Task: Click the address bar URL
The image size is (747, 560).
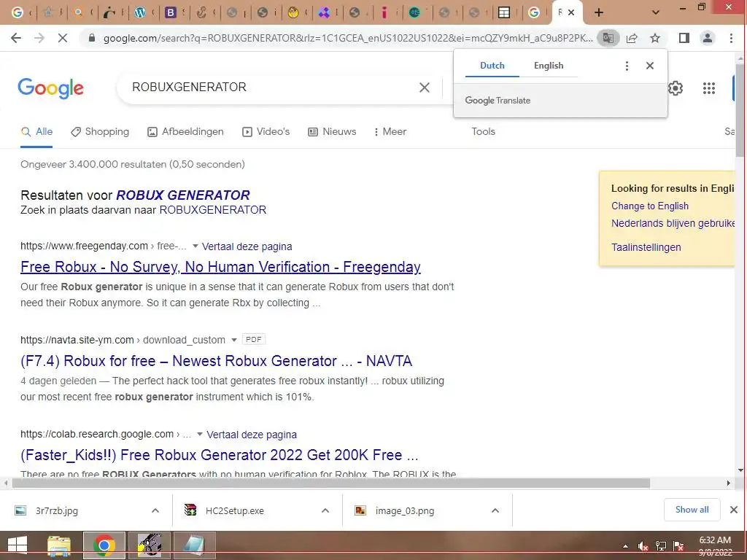Action: (348, 38)
